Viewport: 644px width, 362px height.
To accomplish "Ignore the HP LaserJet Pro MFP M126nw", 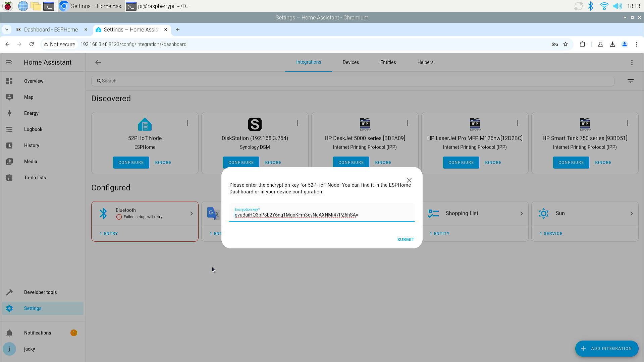I will (x=493, y=163).
